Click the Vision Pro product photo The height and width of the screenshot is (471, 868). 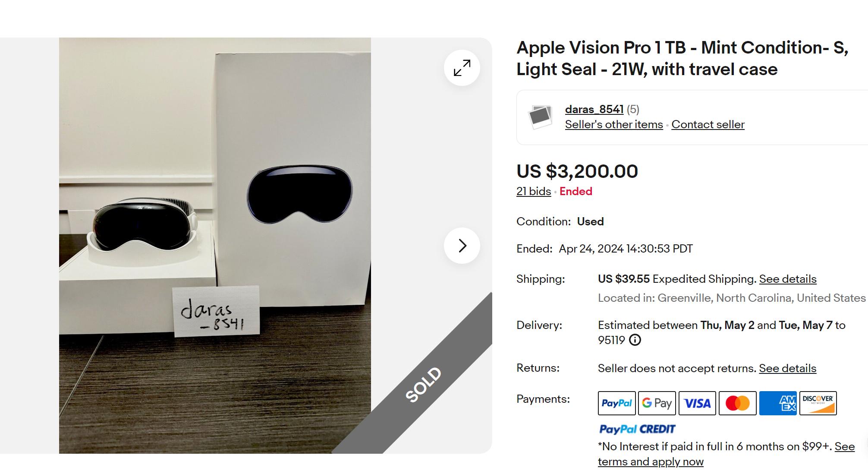pos(215,245)
